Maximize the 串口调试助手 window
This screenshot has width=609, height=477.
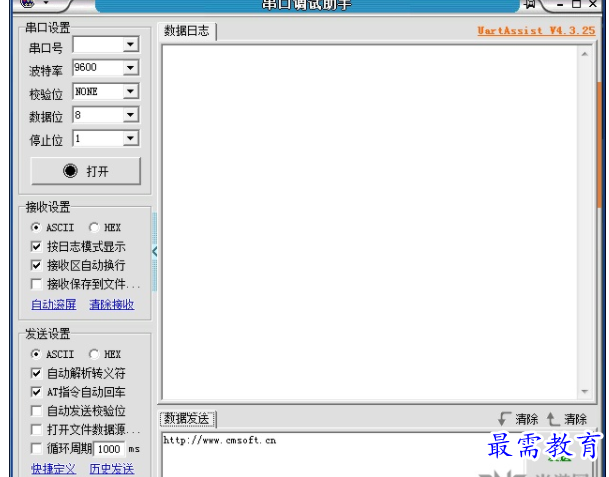click(x=577, y=4)
